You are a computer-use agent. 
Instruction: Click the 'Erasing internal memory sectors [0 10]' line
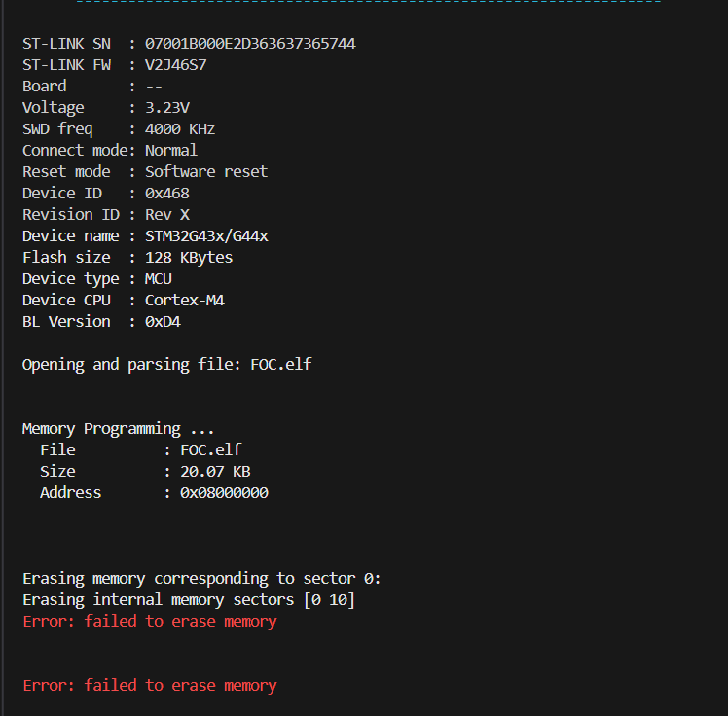click(x=189, y=600)
